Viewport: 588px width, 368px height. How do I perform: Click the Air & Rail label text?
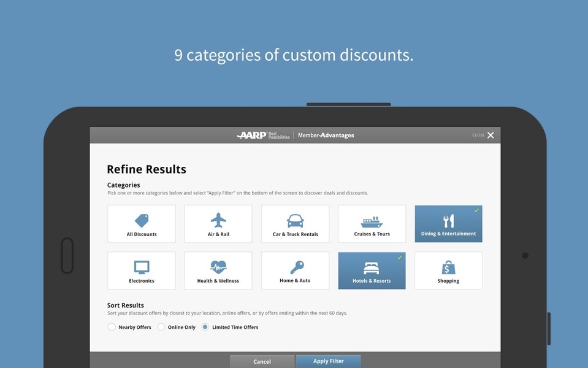coord(218,234)
